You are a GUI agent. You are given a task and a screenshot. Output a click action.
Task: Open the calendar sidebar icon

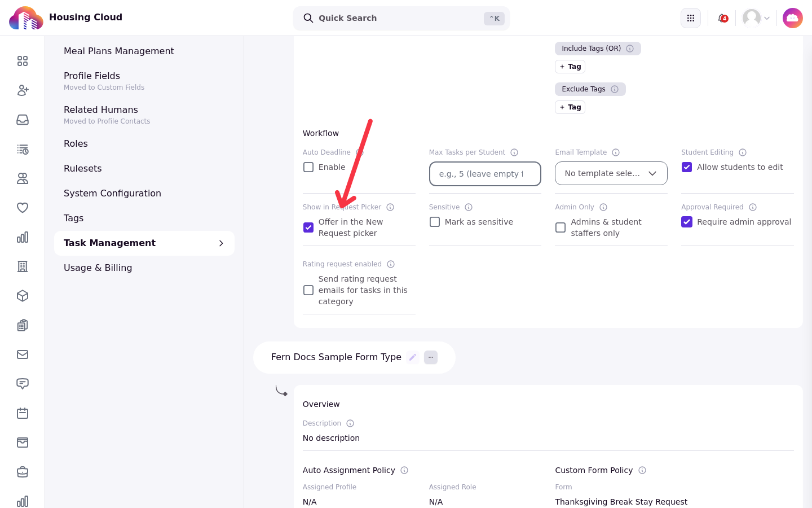point(23,413)
